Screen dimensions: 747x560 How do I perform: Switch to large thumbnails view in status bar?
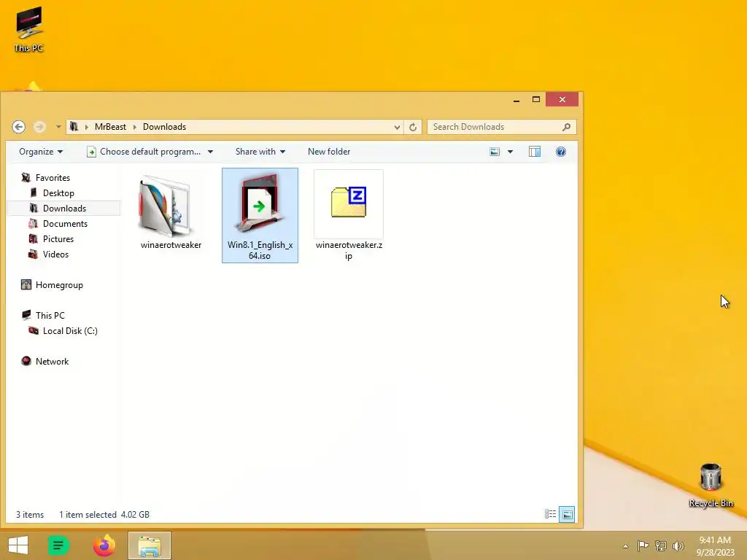[x=566, y=514]
